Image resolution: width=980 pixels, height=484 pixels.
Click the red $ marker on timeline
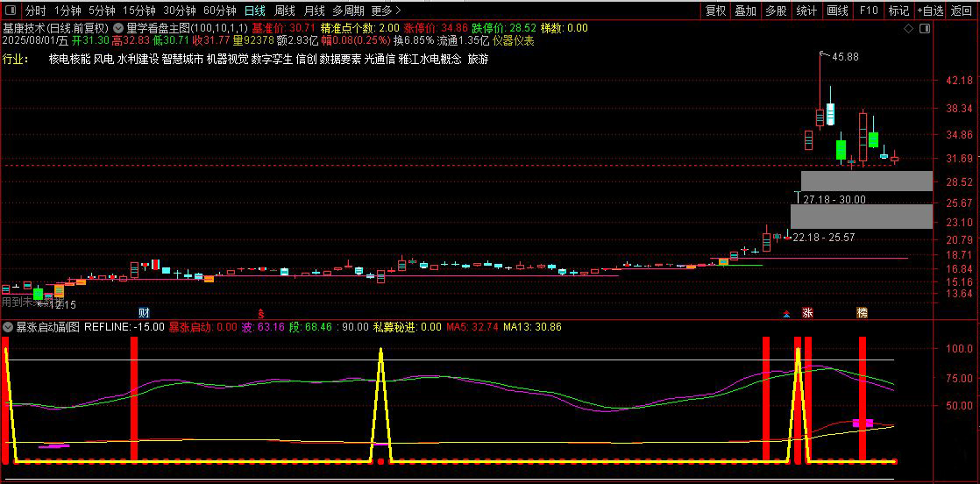pyautogui.click(x=261, y=313)
